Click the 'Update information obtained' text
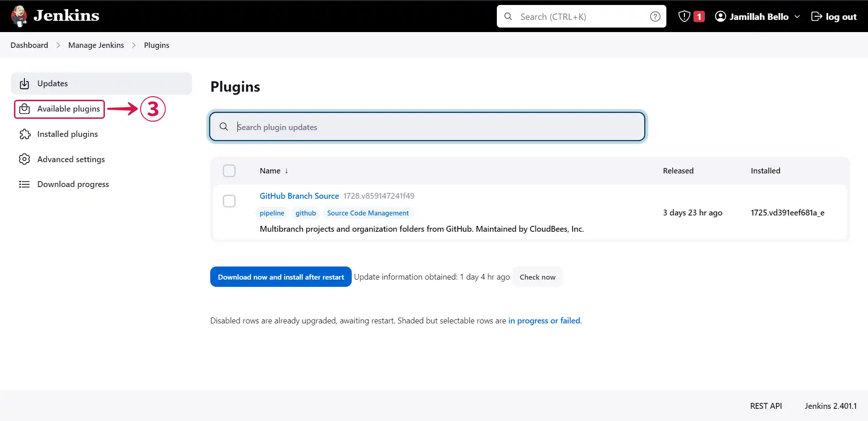868x421 pixels. pyautogui.click(x=432, y=277)
